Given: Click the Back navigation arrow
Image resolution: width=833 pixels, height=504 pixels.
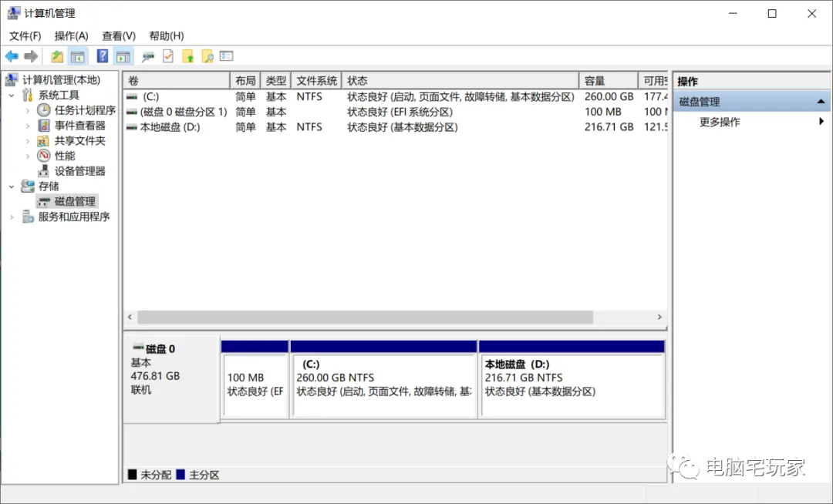Looking at the screenshot, I should pyautogui.click(x=12, y=55).
